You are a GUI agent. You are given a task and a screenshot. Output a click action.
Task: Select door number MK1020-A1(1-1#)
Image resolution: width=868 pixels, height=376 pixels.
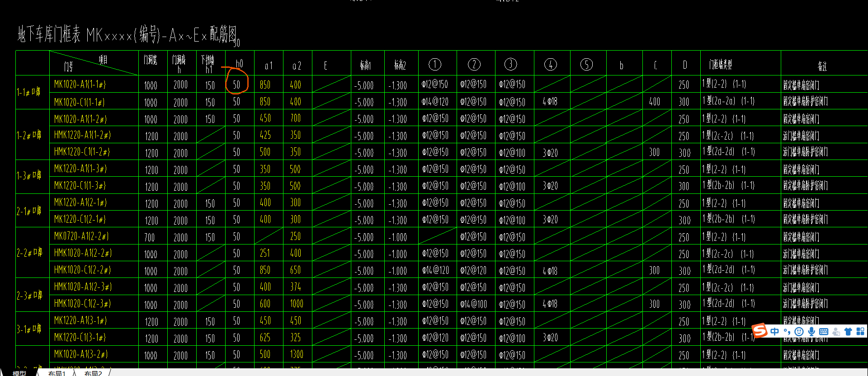click(80, 85)
